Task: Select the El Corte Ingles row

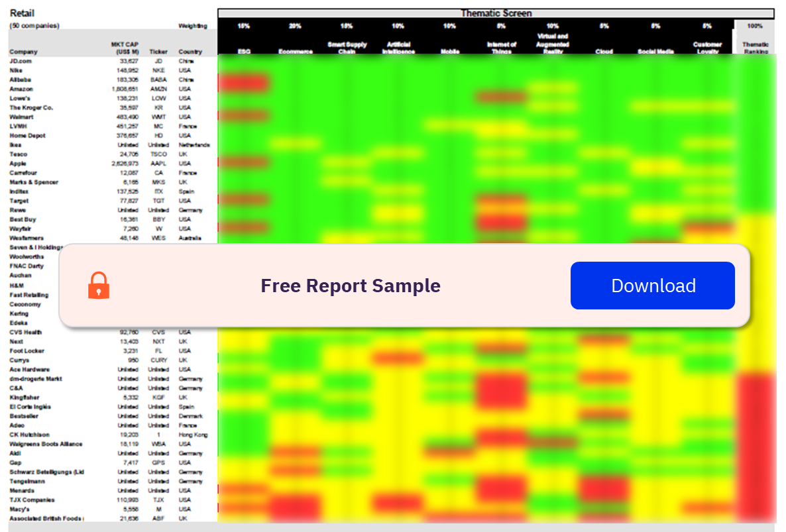Action: [113, 407]
